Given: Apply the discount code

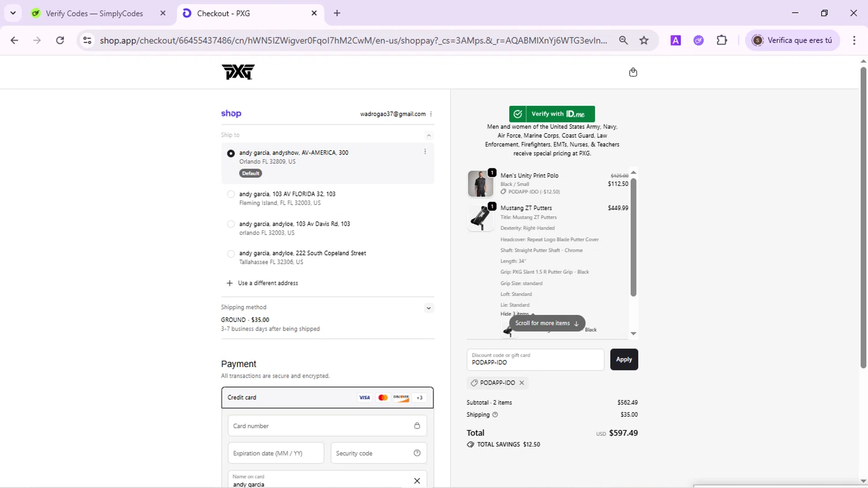Looking at the screenshot, I should pos(624,359).
